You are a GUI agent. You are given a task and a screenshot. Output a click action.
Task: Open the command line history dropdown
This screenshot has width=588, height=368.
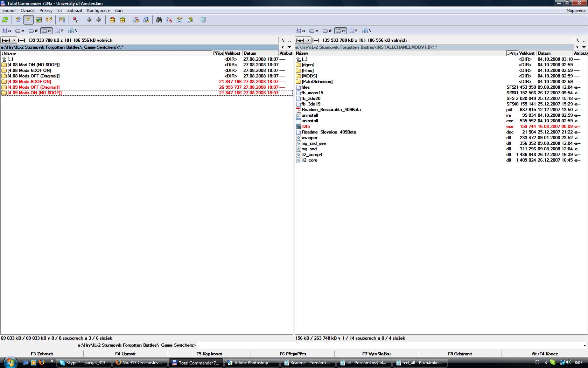[x=584, y=346]
